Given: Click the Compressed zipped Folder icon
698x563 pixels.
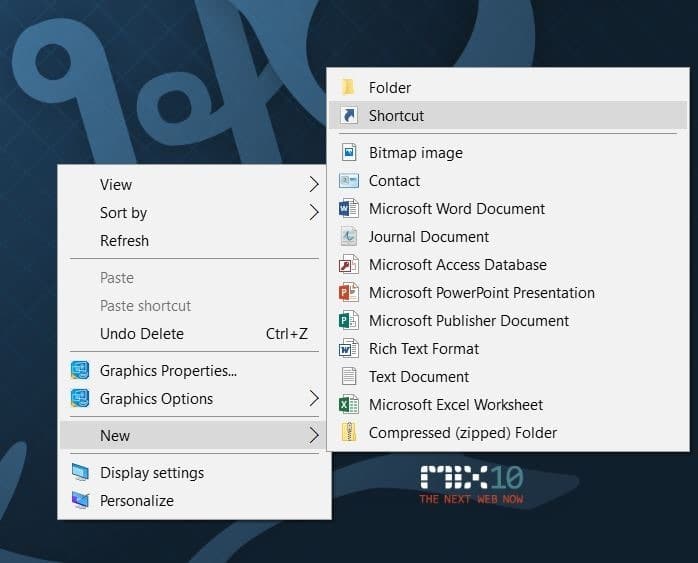Looking at the screenshot, I should (x=349, y=432).
